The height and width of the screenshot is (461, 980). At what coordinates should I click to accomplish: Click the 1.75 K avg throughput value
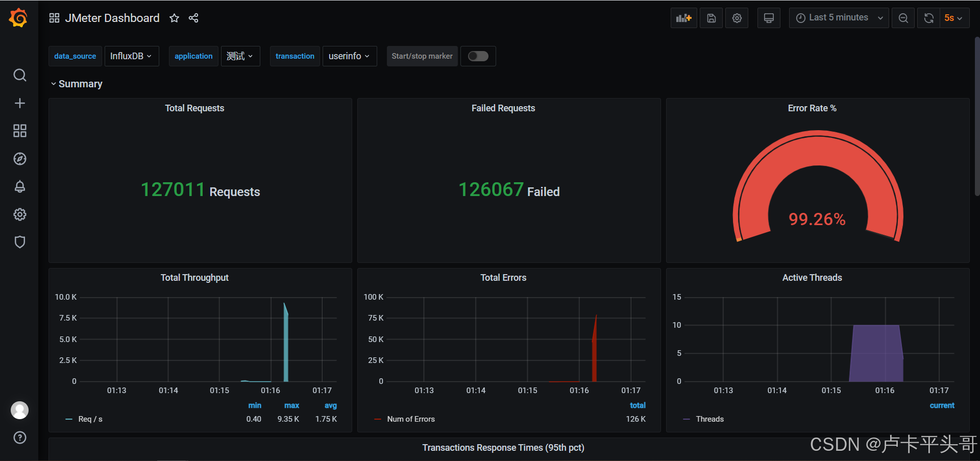(x=326, y=419)
